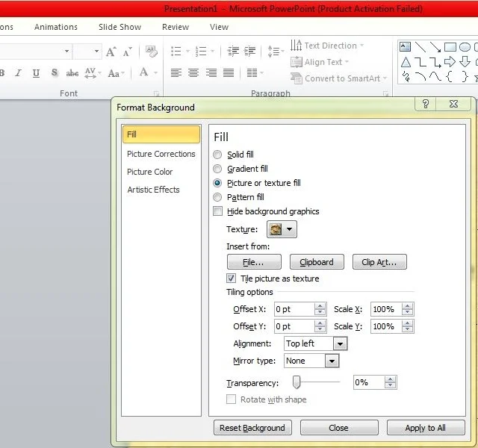Click the Offset X input field

tap(294, 309)
